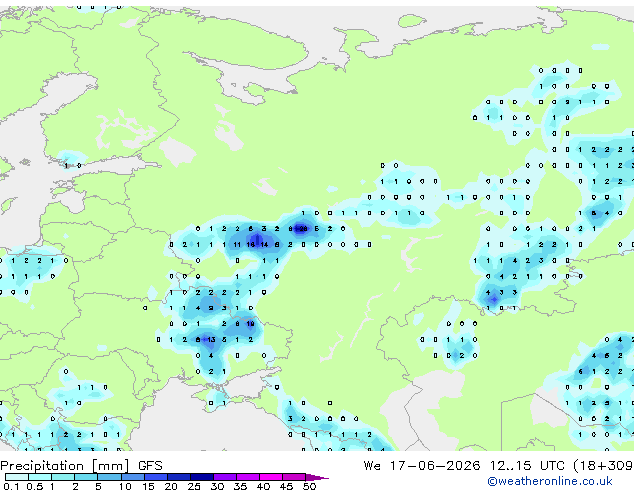The width and height of the screenshot is (634, 490).
Task: Click legend label '0.5'
Action: [x=35, y=486]
